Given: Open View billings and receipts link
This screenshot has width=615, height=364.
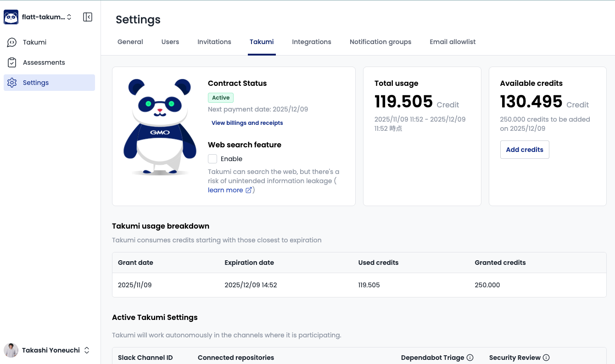Looking at the screenshot, I should (247, 123).
